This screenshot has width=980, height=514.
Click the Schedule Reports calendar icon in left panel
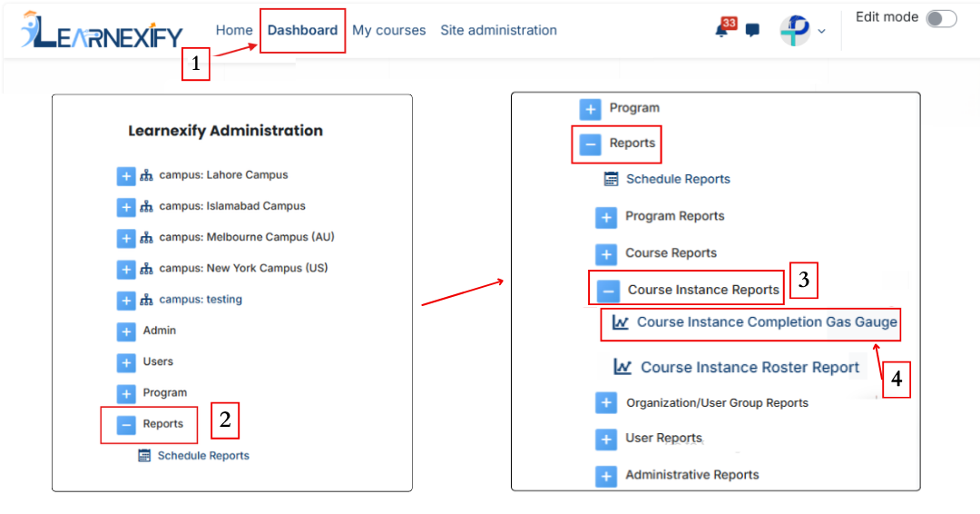[144, 455]
